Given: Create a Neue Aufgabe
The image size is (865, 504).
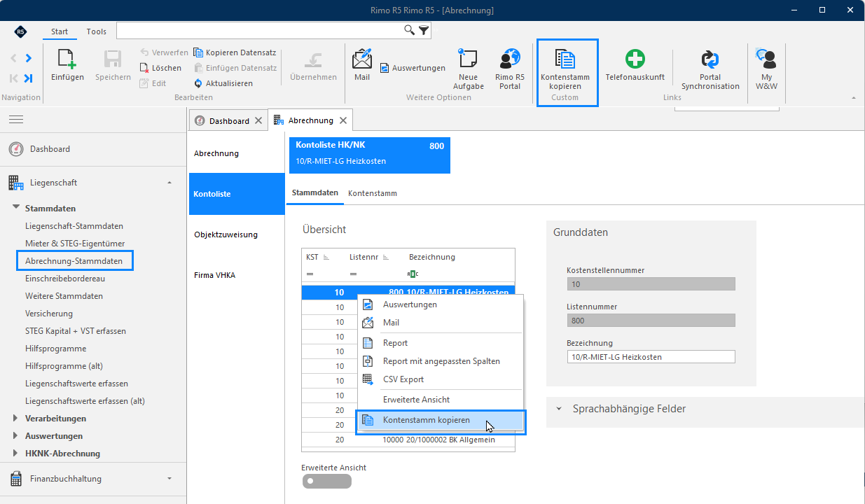Looking at the screenshot, I should (469, 69).
